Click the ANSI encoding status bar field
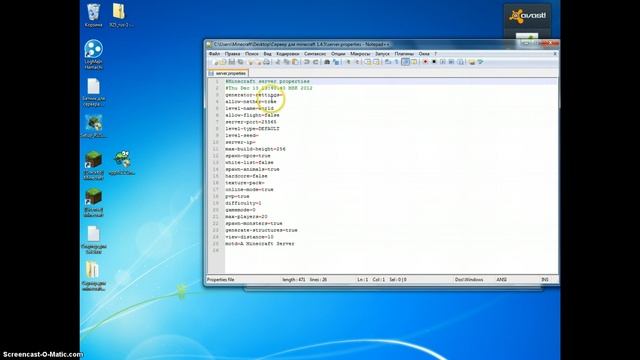The height and width of the screenshot is (360, 640). tap(502, 280)
